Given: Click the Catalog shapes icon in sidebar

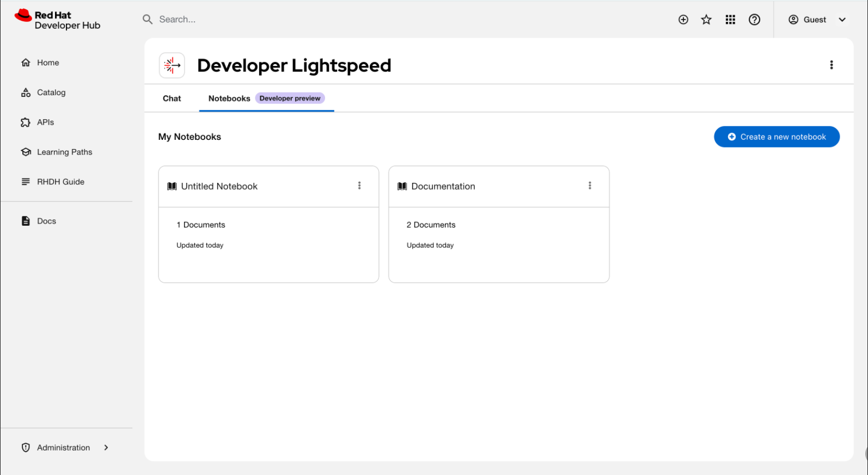Looking at the screenshot, I should pos(26,92).
